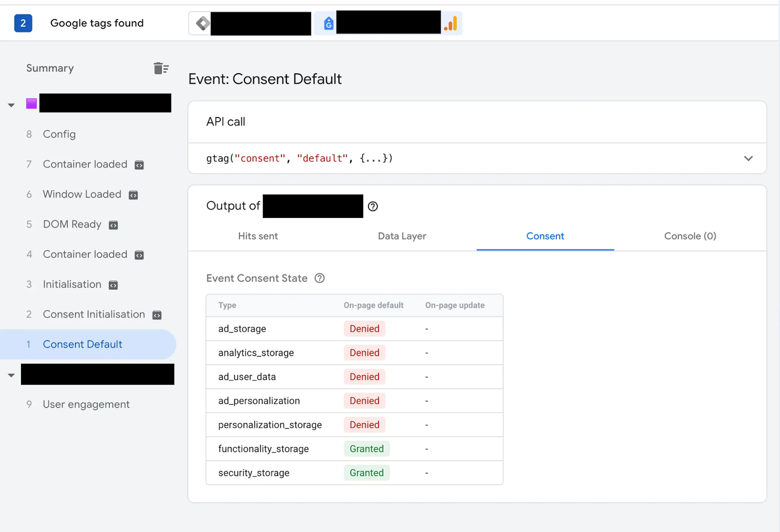
Task: Open the Summary view
Action: point(50,68)
